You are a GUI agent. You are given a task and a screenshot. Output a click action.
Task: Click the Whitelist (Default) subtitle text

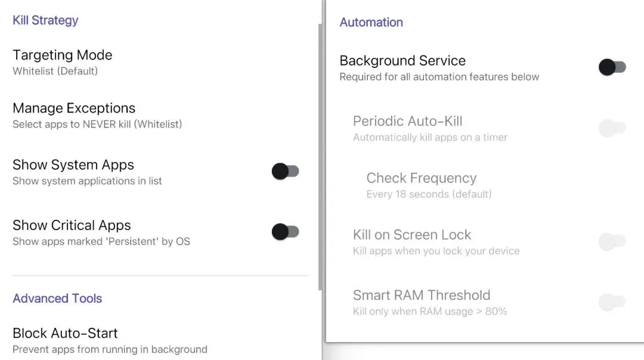pyautogui.click(x=55, y=71)
